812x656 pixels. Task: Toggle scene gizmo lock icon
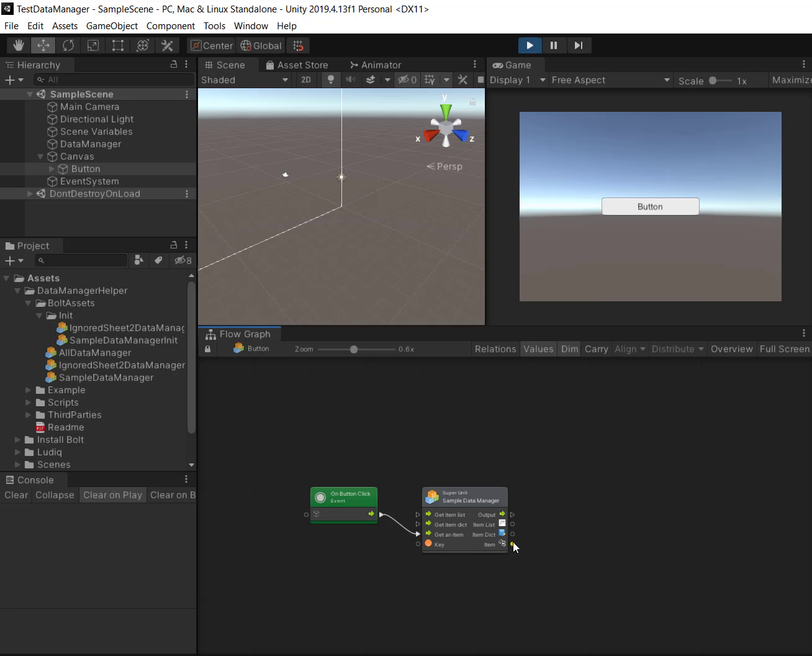[x=472, y=102]
